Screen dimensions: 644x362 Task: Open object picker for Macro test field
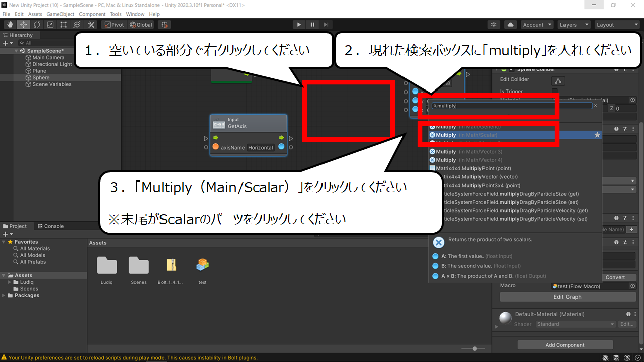pyautogui.click(x=633, y=286)
